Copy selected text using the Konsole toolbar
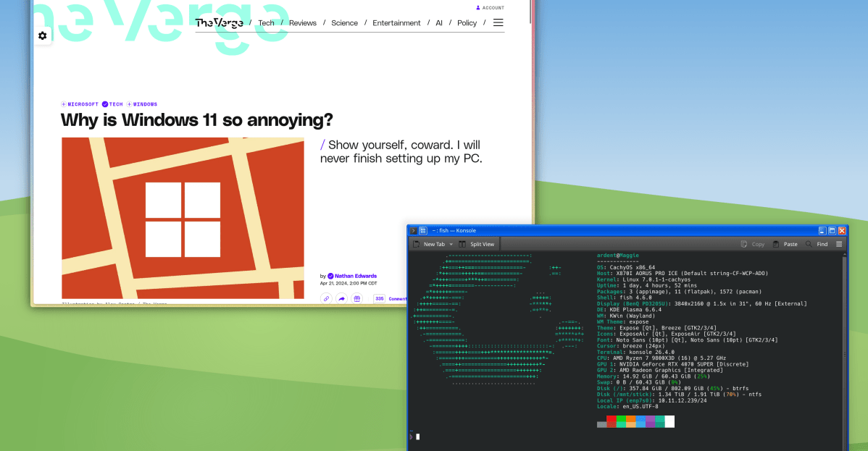868x451 pixels. (752, 244)
